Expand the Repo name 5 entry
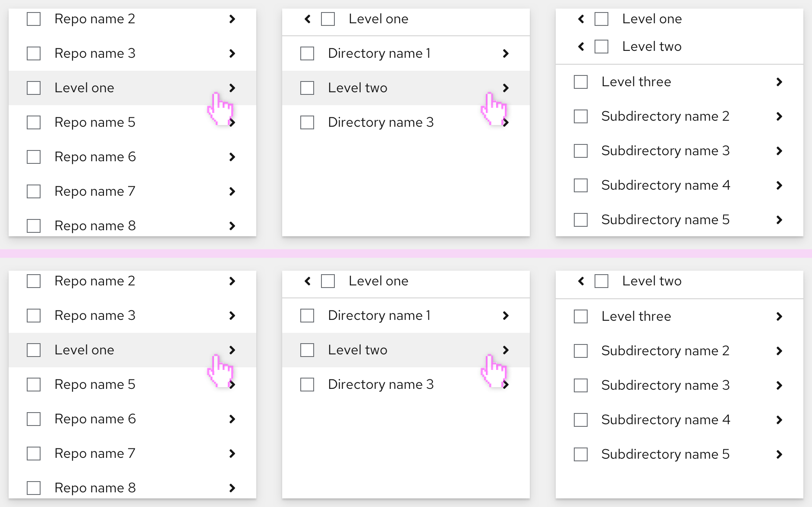This screenshot has width=812, height=507. pos(233,122)
